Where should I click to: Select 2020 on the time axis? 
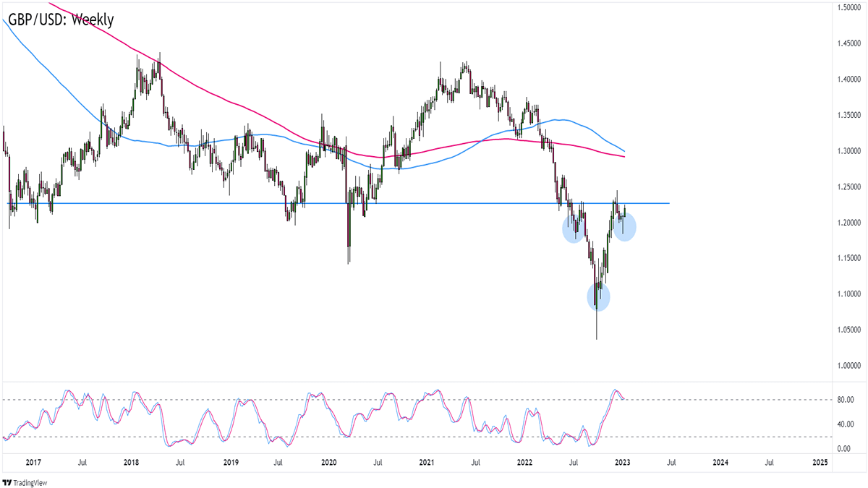click(328, 462)
